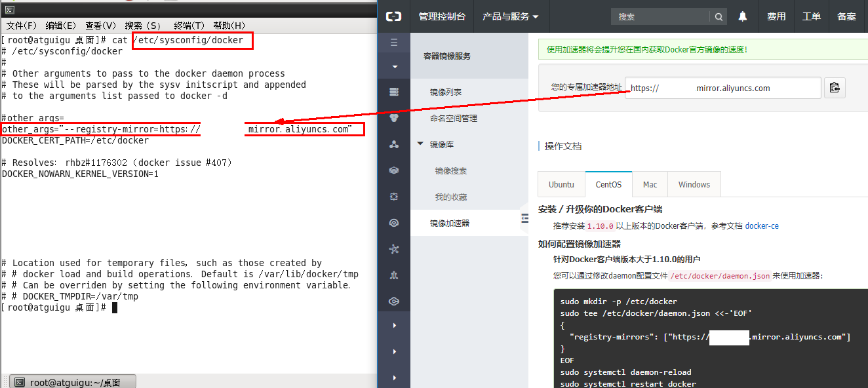Toggle the hamburger menu icon in left rail
Image resolution: width=868 pixels, height=388 pixels.
pos(394,43)
